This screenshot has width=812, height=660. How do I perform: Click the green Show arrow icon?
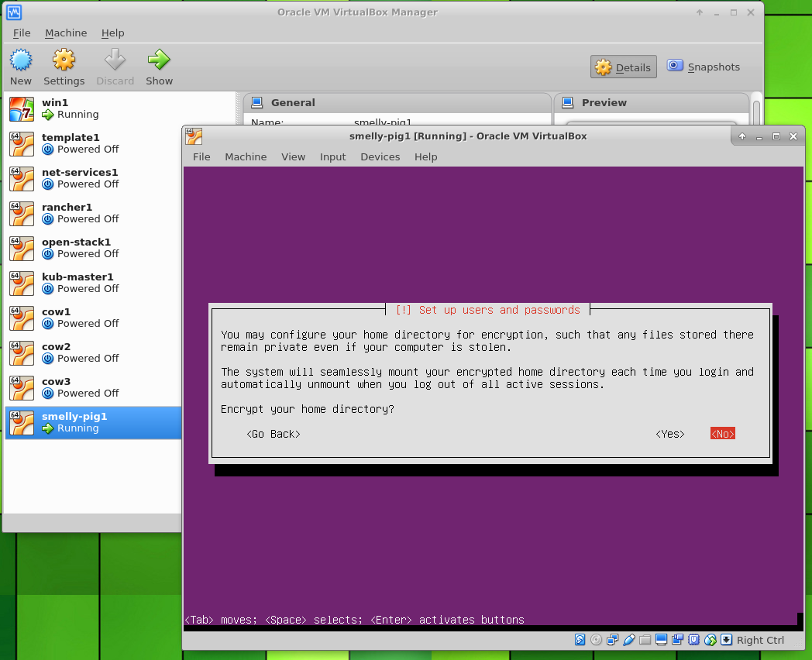point(159,60)
